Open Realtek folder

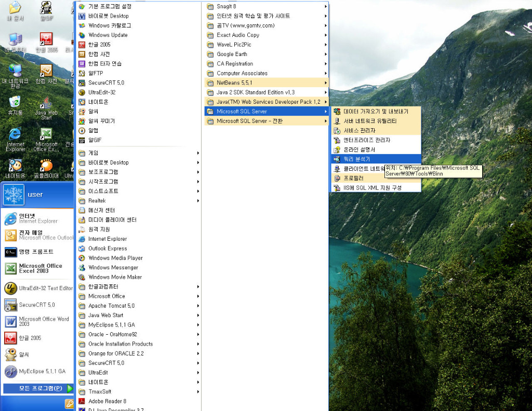click(x=138, y=201)
